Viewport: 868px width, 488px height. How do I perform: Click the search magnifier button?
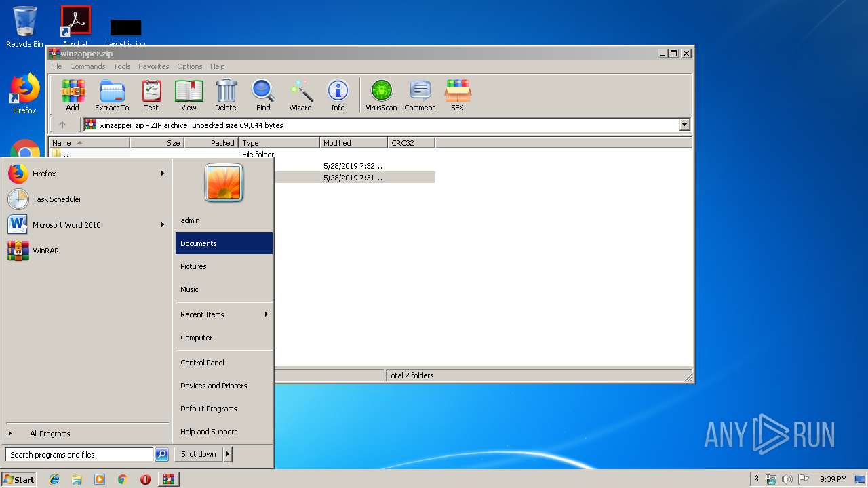(x=161, y=455)
